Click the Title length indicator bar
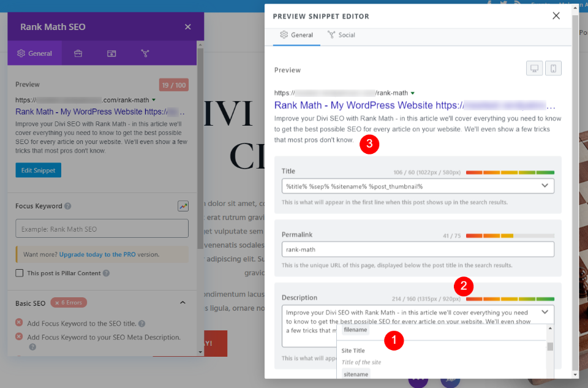 point(510,173)
